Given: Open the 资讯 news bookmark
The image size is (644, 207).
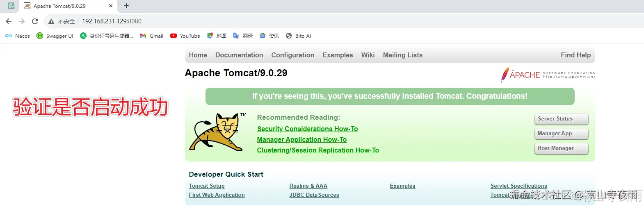Looking at the screenshot, I should pos(269,36).
